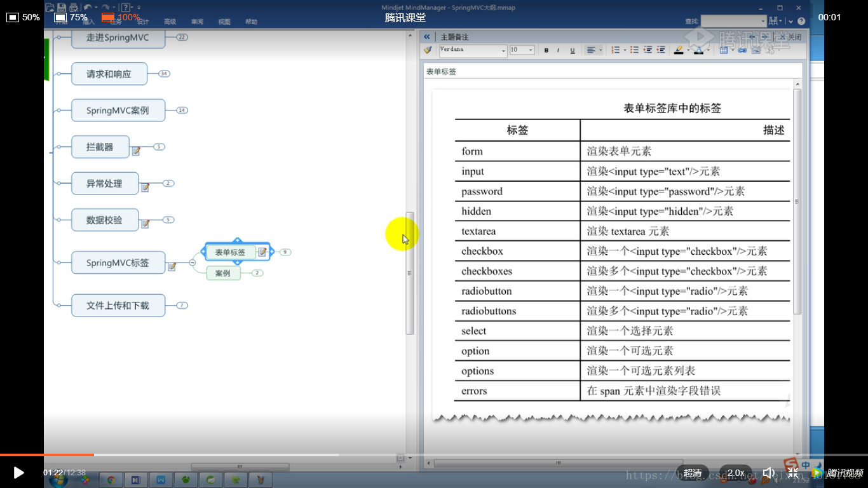Screen dimensions: 868x488
Task: Select the SpringMVC案例 topic
Action: point(118,110)
